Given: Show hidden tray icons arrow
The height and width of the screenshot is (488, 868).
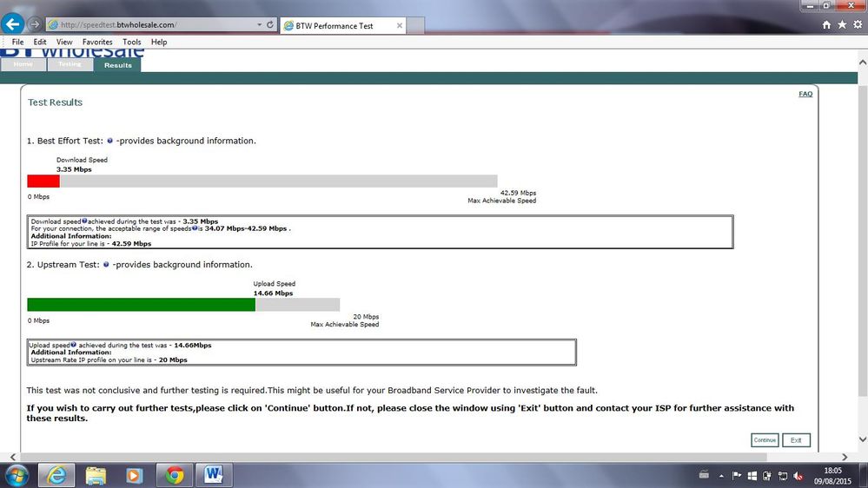Looking at the screenshot, I should [721, 476].
